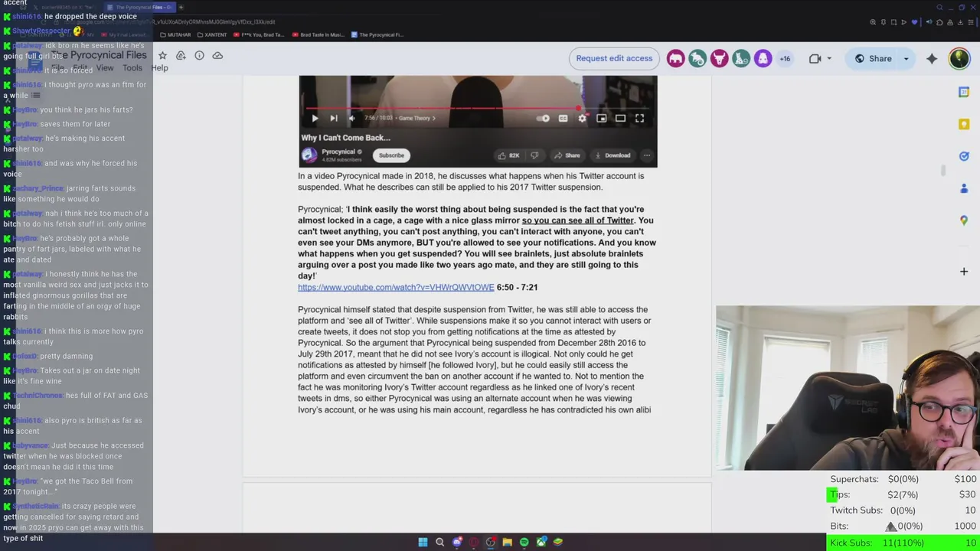Open Google Keep side panel
980x551 pixels.
(x=964, y=124)
